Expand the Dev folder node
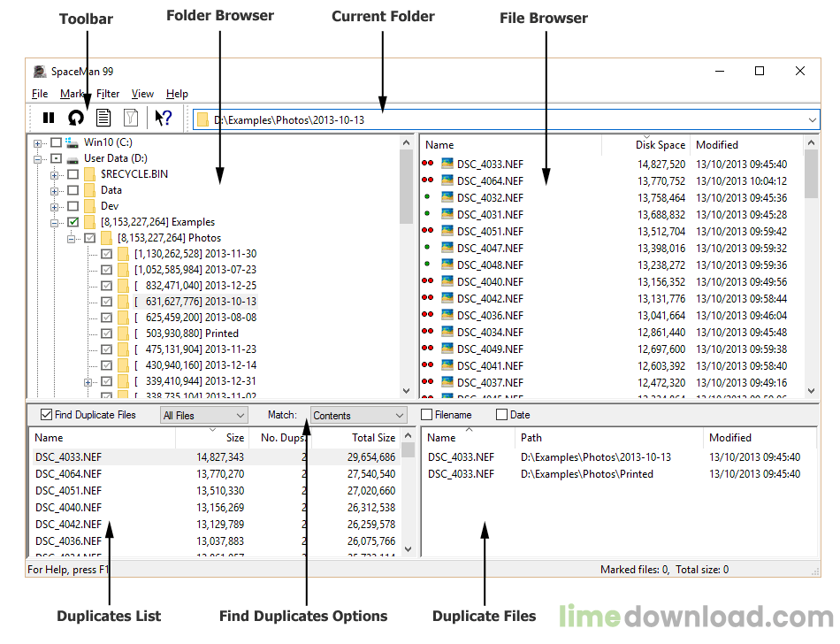Screen dimensions: 840x644 click(x=55, y=207)
